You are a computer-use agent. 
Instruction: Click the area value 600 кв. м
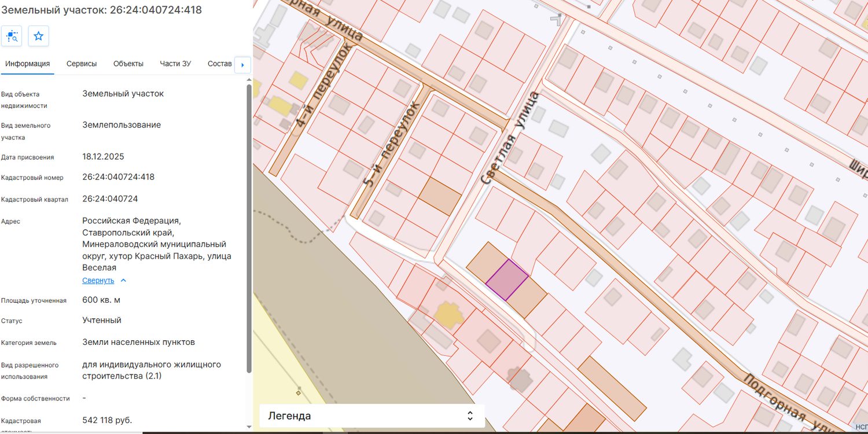click(101, 300)
